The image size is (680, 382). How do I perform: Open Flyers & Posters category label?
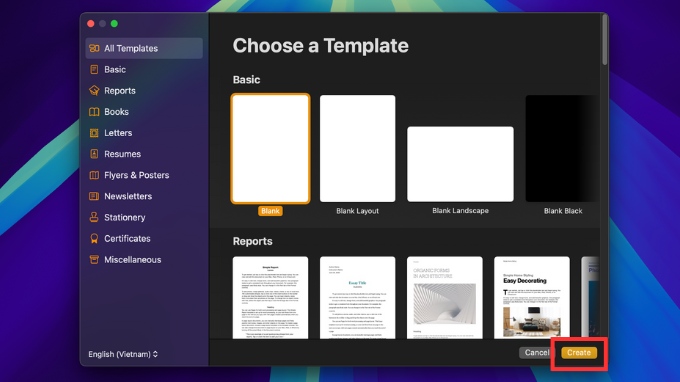[137, 175]
